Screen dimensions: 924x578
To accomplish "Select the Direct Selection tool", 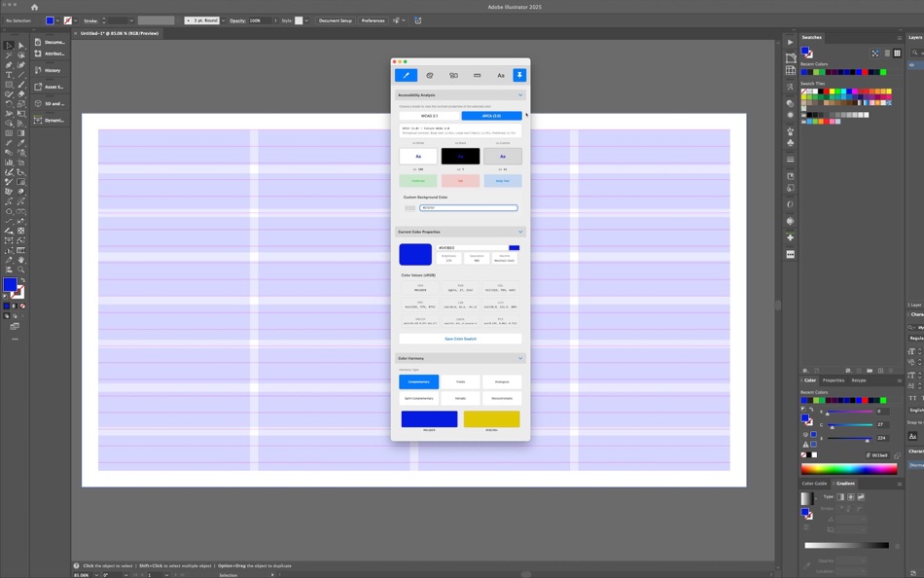I will (x=21, y=46).
